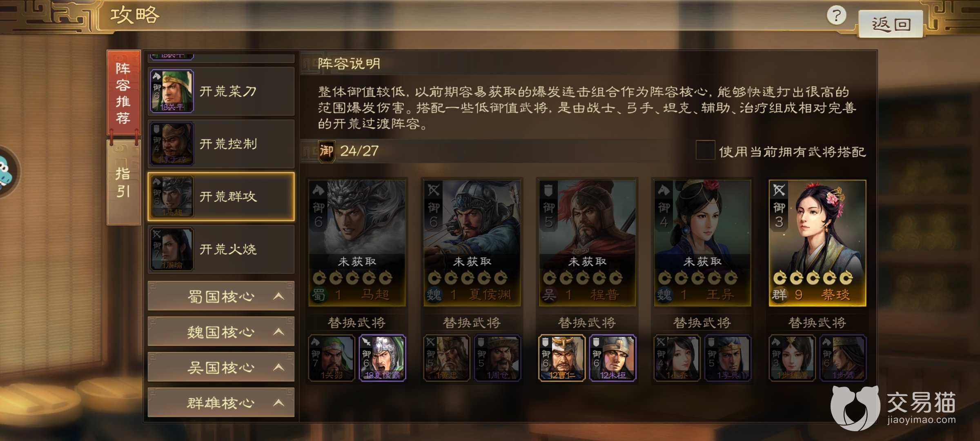Select 小乔 replacement hero portrait
980x441 pixels.
pyautogui.click(x=677, y=358)
